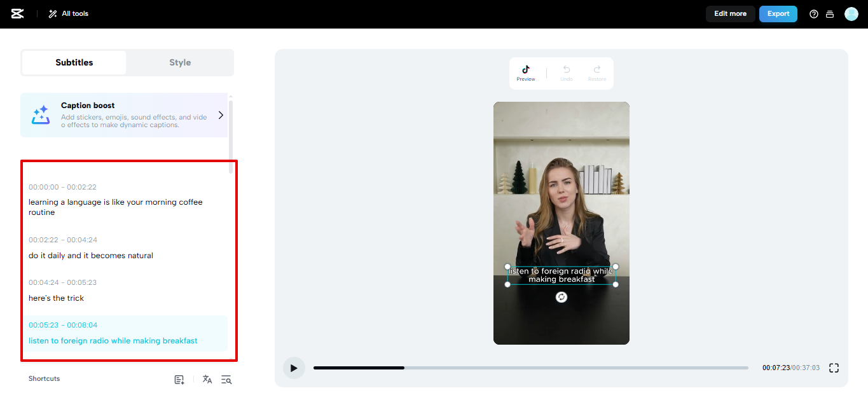Click the add subtitle icon near Shortcuts
The image size is (868, 407).
tap(179, 379)
